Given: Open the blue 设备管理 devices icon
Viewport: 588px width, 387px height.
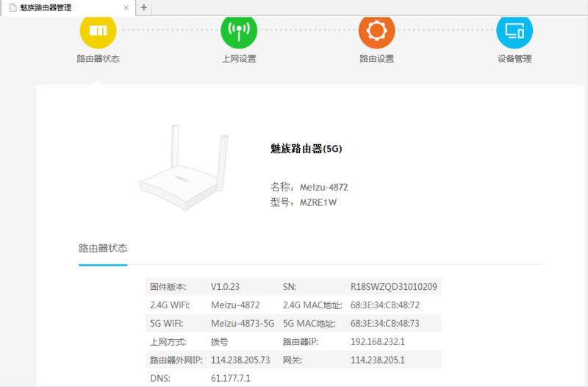Looking at the screenshot, I should [514, 31].
